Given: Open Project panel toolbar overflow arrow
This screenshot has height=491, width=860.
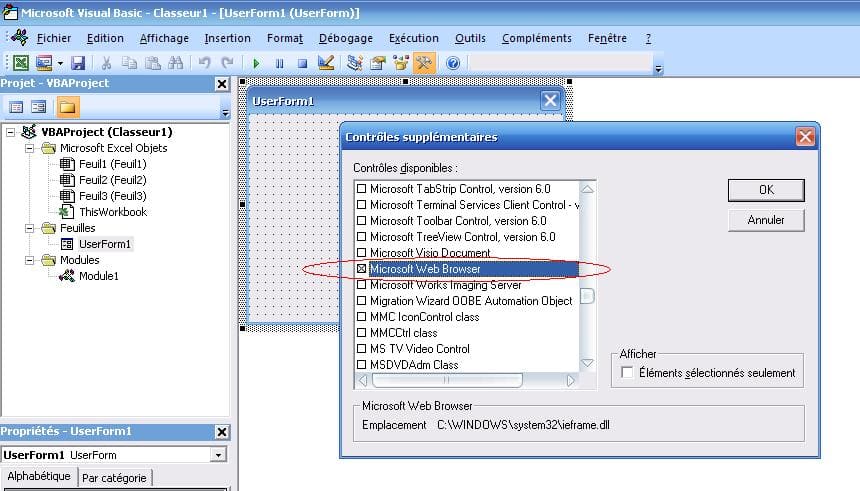Looking at the screenshot, I should pyautogui.click(x=225, y=112).
